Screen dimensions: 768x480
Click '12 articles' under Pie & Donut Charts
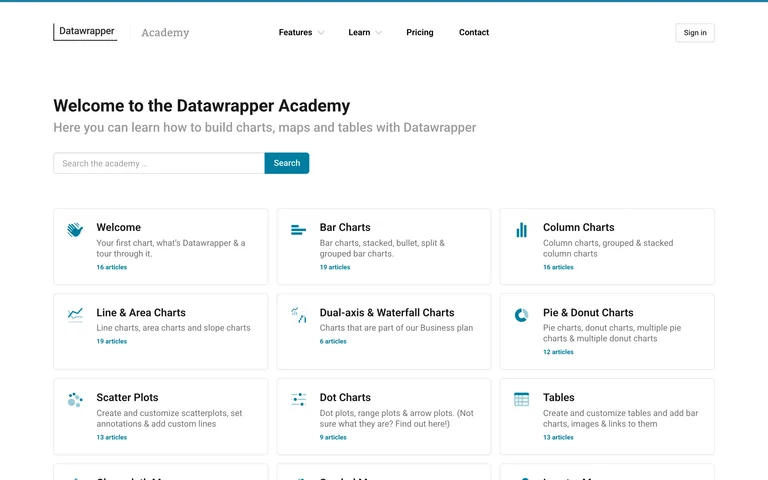(x=558, y=352)
